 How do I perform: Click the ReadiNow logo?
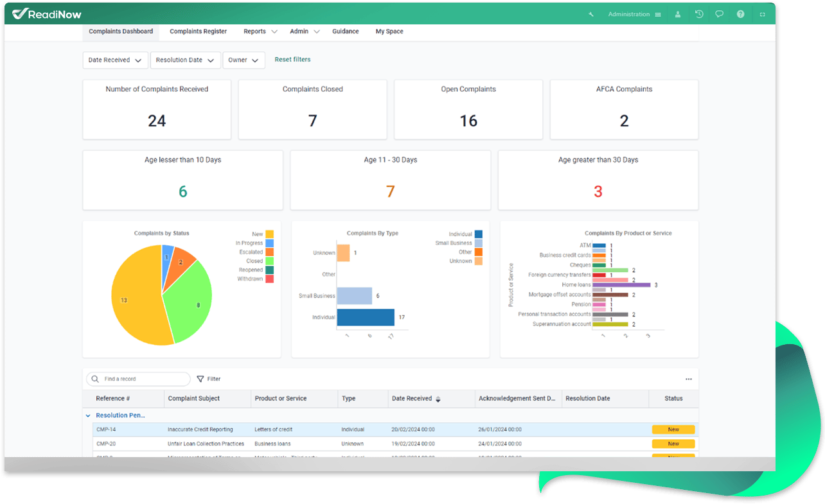pyautogui.click(x=47, y=13)
